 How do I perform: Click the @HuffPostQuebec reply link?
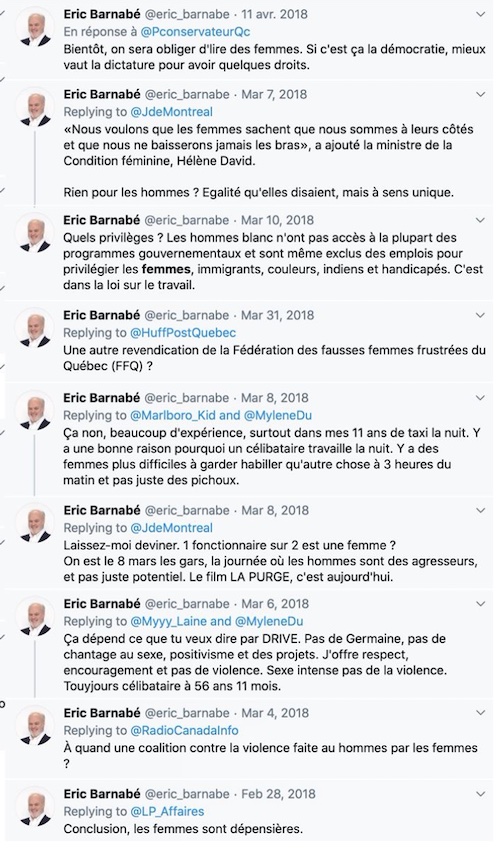[x=183, y=333]
